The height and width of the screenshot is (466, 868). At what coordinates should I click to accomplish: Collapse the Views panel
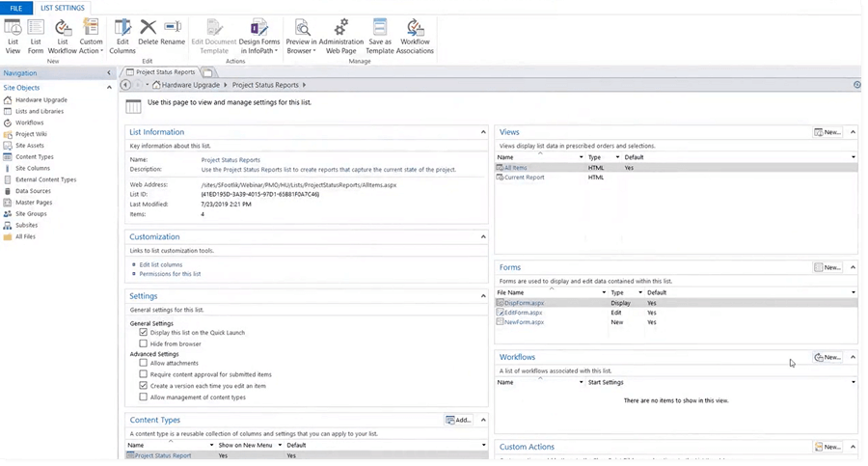pos(854,132)
